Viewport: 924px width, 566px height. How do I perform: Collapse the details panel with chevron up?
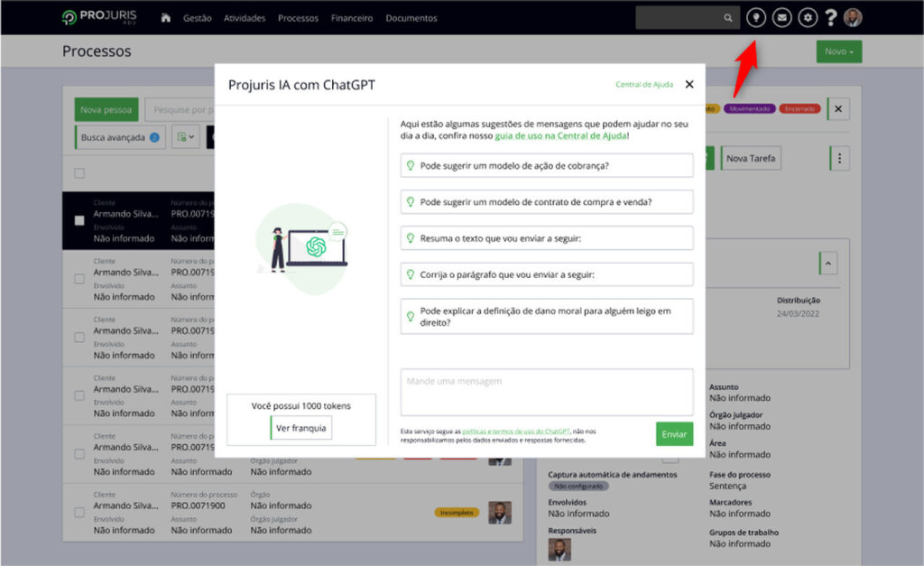[830, 263]
